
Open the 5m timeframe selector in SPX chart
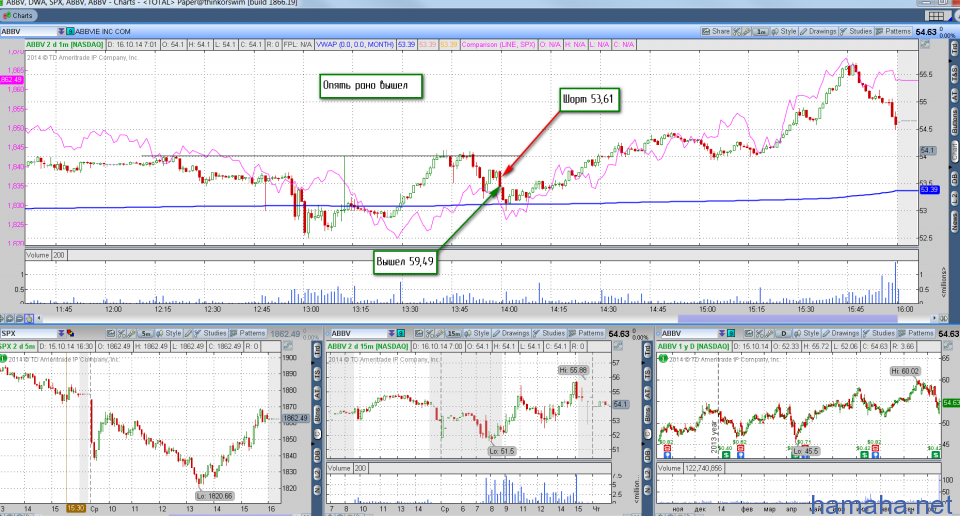[146, 334]
